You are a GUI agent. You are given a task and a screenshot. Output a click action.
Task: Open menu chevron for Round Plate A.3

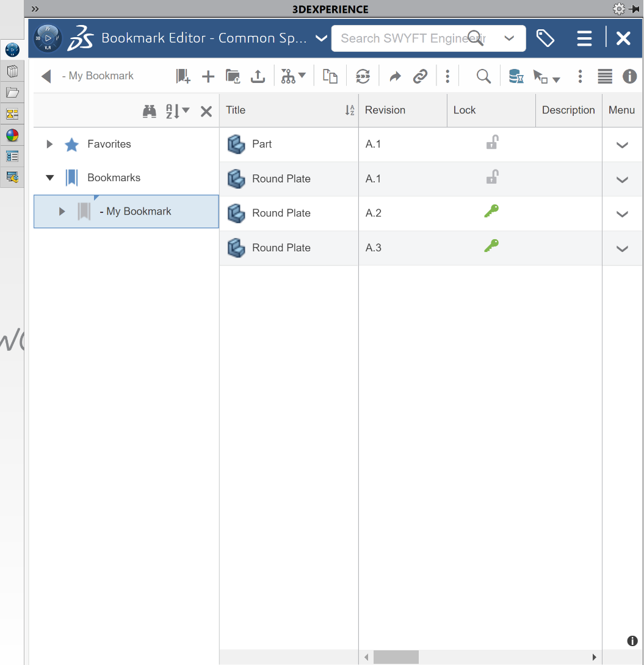622,249
